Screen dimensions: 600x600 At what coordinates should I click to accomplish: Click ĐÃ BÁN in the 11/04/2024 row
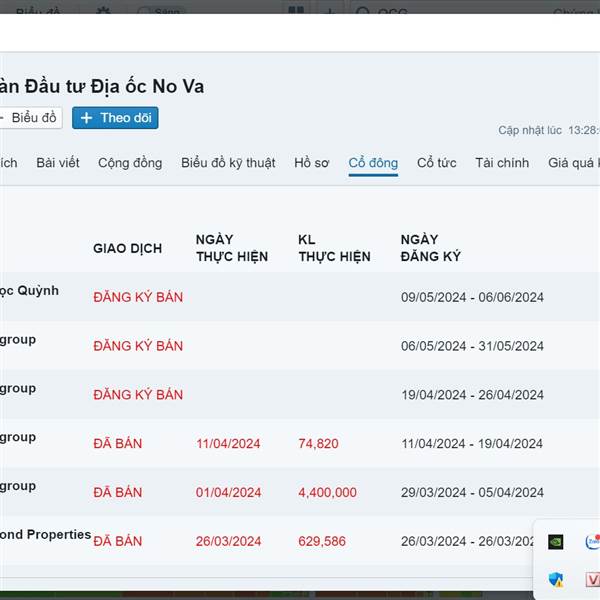[x=117, y=443]
